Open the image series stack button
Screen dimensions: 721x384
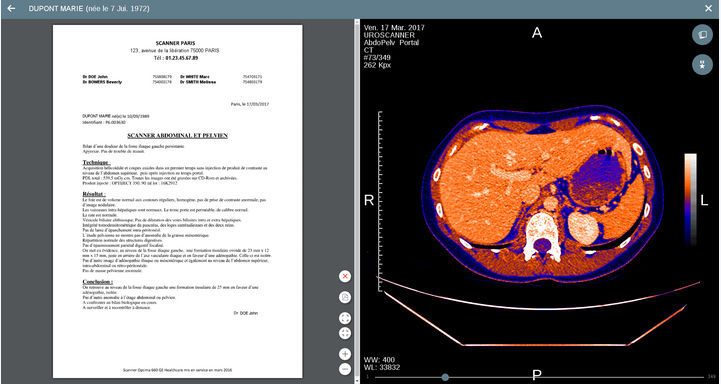pos(702,34)
